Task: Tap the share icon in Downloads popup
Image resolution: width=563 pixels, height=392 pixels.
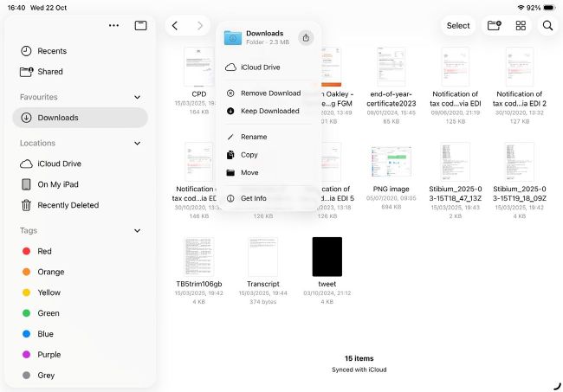Action: 306,37
